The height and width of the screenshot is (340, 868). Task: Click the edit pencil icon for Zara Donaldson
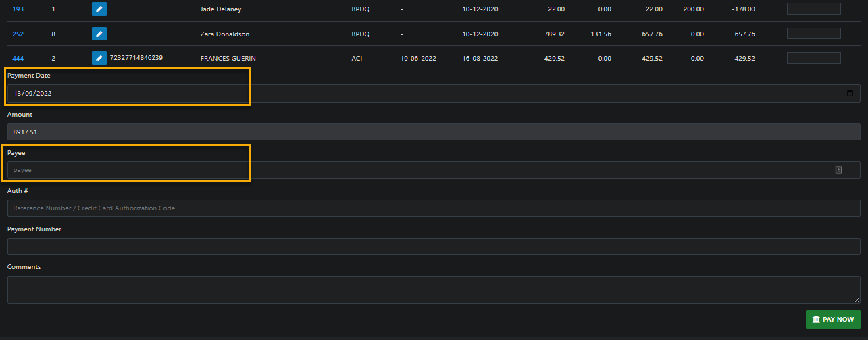click(99, 34)
